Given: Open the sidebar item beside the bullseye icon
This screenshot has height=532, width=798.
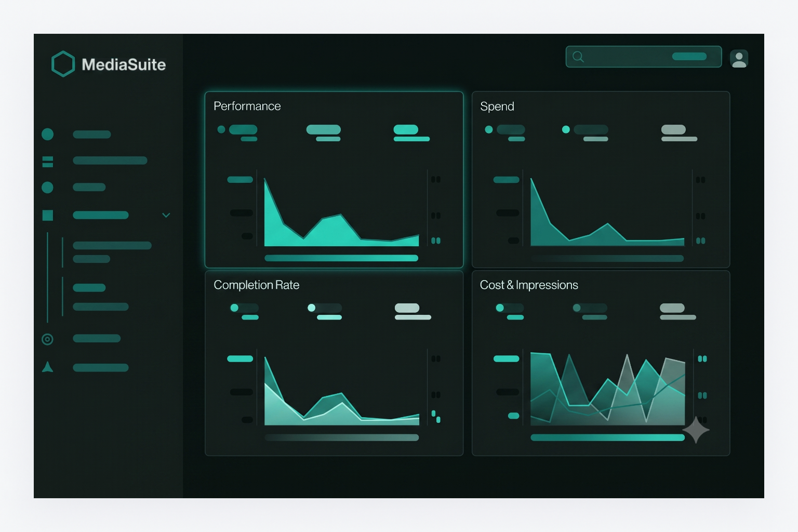Looking at the screenshot, I should click(97, 338).
